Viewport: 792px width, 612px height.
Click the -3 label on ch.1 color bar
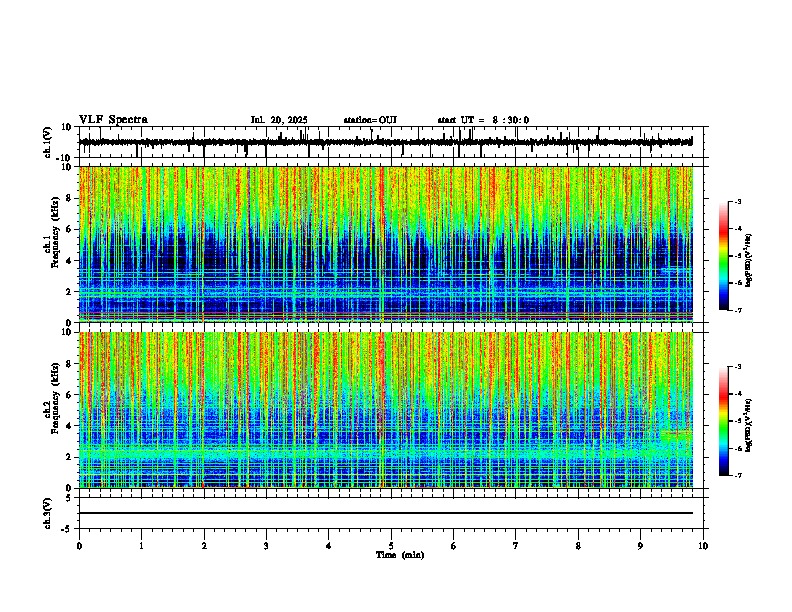point(737,202)
